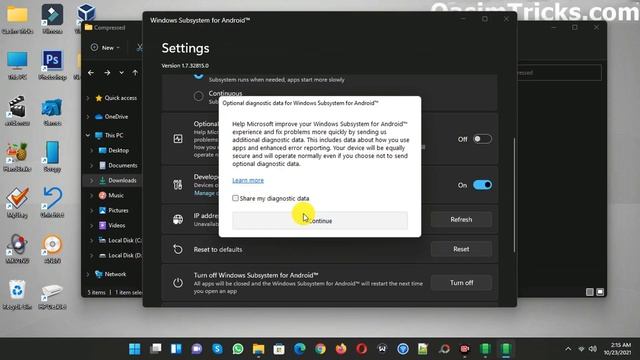The width and height of the screenshot is (640, 360).
Task: Launch Firefox from the taskbar
Action: click(x=341, y=349)
